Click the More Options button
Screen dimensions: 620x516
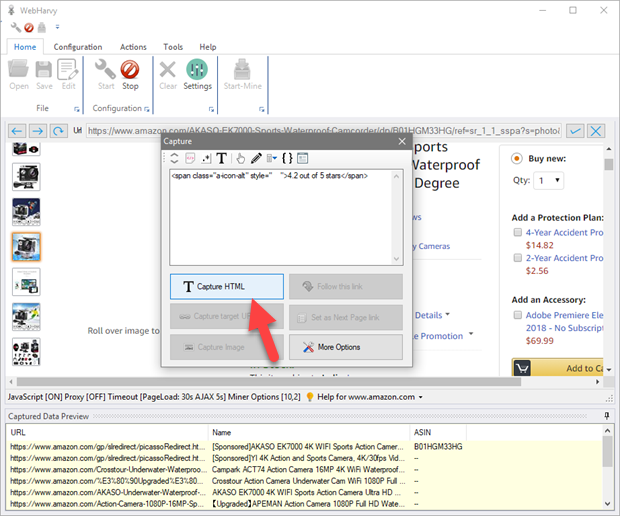click(x=346, y=347)
